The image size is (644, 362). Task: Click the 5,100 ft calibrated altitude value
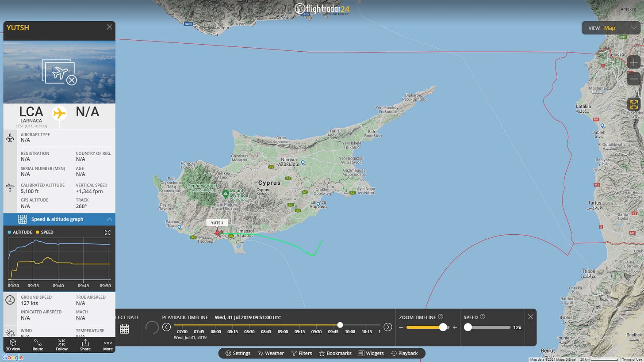pyautogui.click(x=30, y=191)
